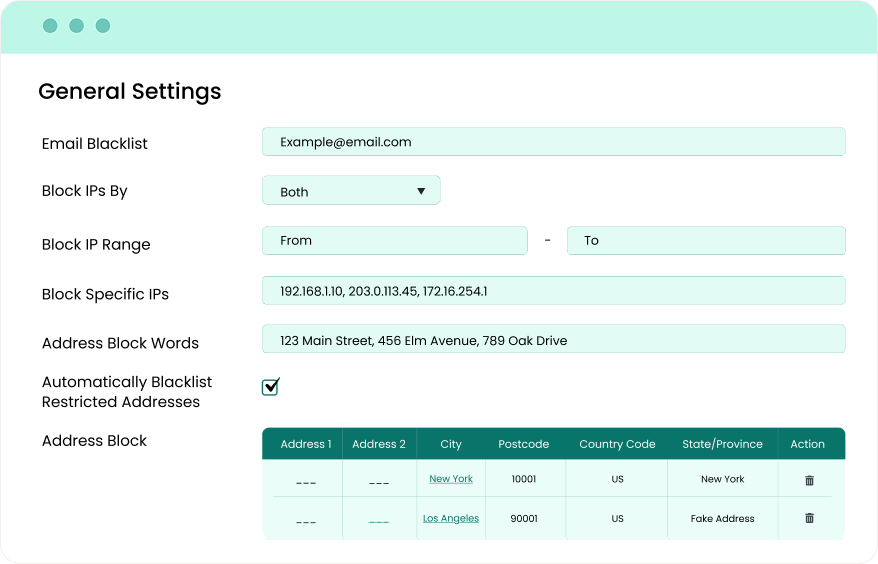Click the underlined Address 2 link in Los Angeles row
878x564 pixels.
(x=379, y=521)
